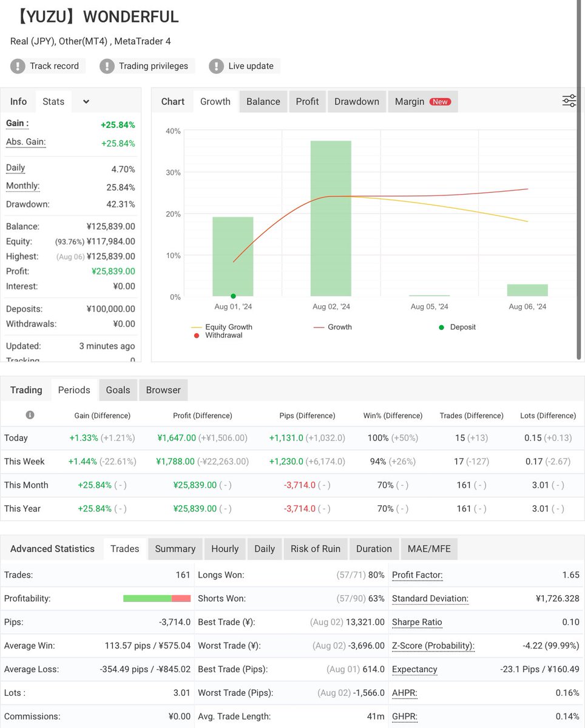Image resolution: width=585 pixels, height=728 pixels.
Task: Open the Growth chart tab
Action: (x=215, y=101)
